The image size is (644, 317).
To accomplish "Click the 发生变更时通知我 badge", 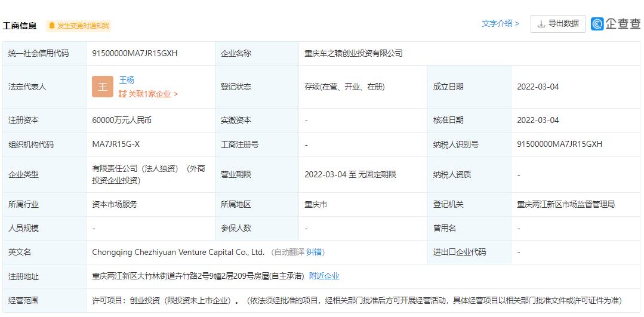I will [x=78, y=26].
